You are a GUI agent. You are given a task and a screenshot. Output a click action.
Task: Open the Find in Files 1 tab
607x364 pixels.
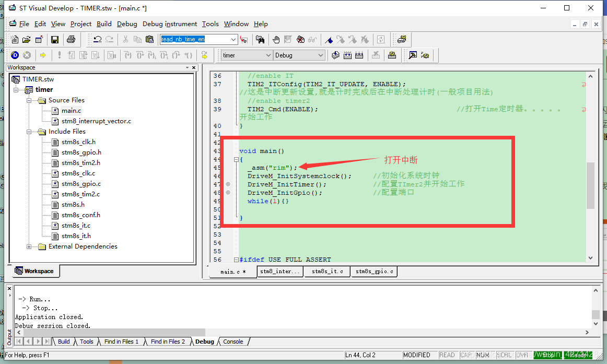(x=121, y=342)
